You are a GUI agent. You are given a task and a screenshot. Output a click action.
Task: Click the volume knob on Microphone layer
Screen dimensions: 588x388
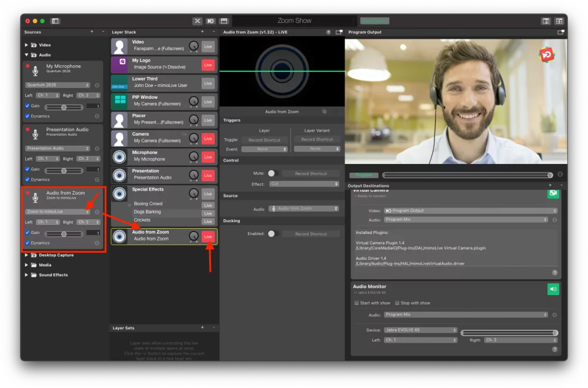(193, 157)
